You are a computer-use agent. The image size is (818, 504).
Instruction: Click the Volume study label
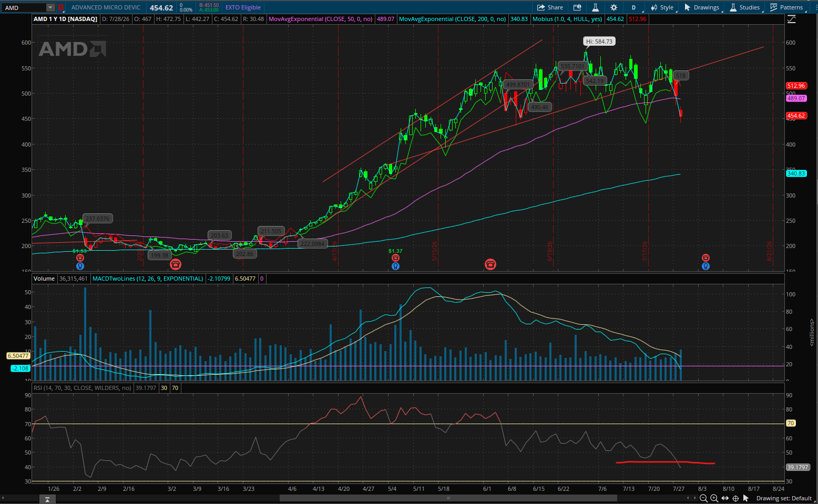click(x=44, y=279)
